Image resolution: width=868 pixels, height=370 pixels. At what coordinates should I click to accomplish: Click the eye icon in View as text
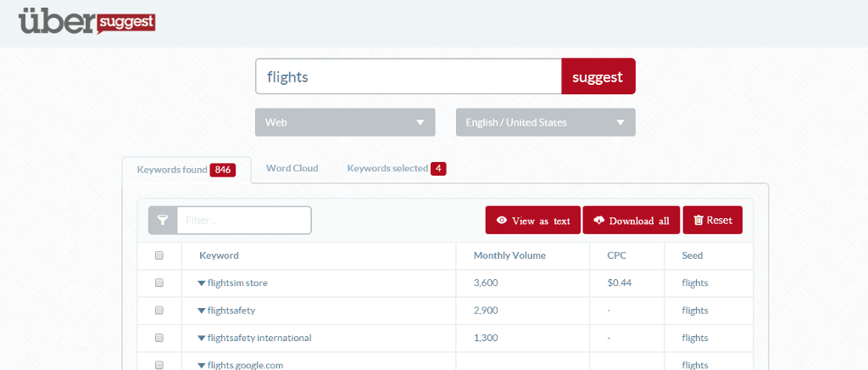502,221
